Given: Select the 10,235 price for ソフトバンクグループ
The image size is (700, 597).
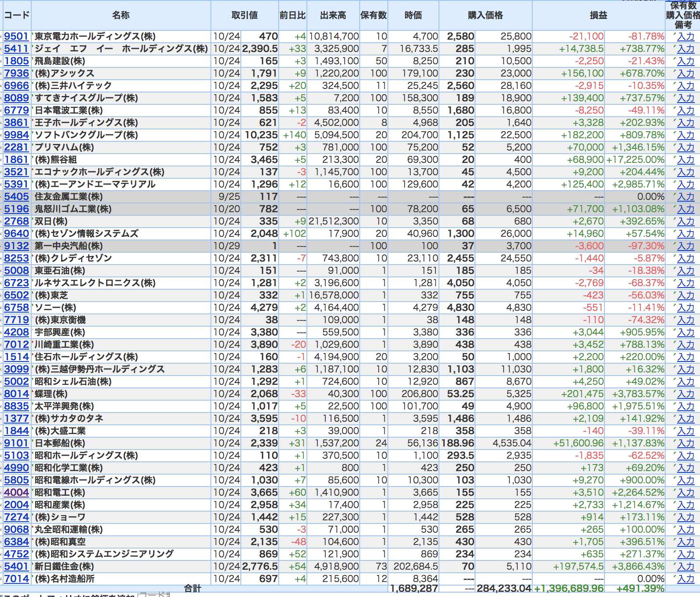Looking at the screenshot, I should (x=262, y=135).
